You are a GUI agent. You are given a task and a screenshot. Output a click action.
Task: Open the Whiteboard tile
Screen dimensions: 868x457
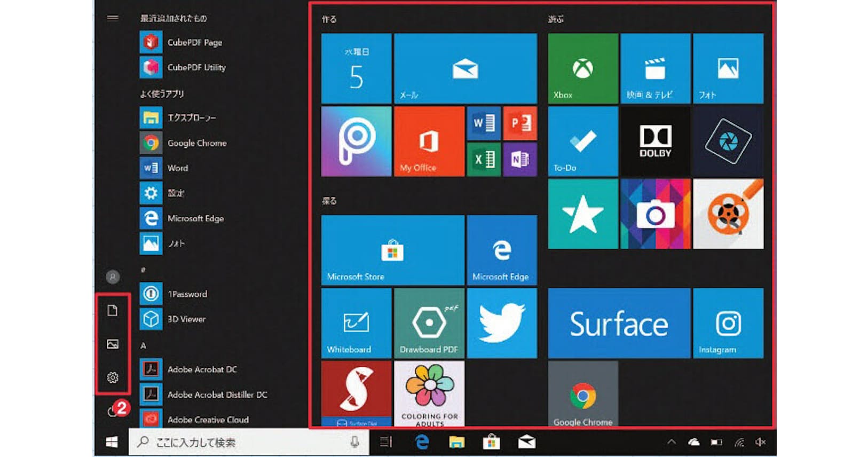click(356, 323)
